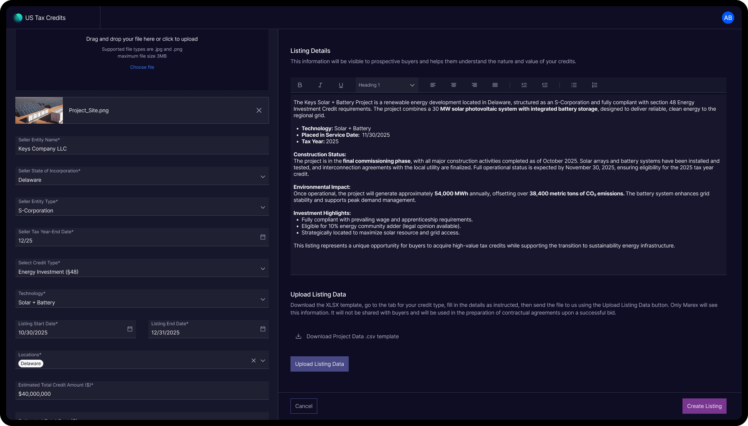Expand the Technology dropdown
Screen dimensions: 748x426
pyautogui.click(x=262, y=298)
